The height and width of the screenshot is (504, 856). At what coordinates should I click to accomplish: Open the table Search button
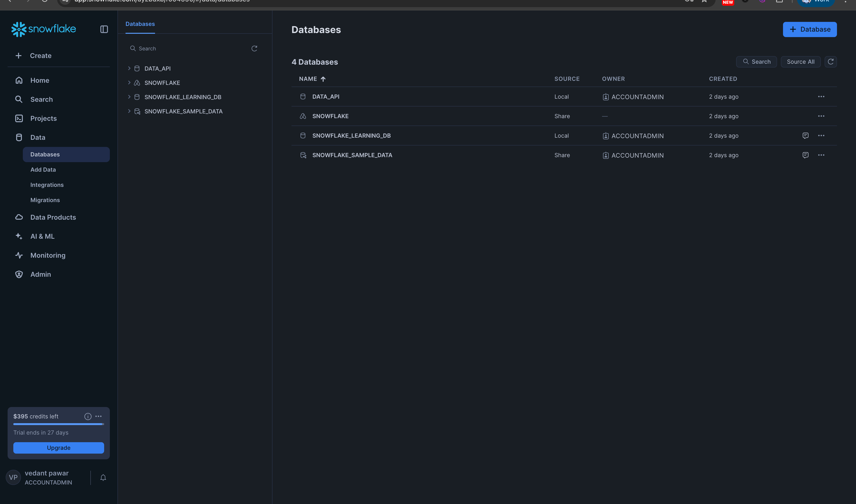(756, 62)
